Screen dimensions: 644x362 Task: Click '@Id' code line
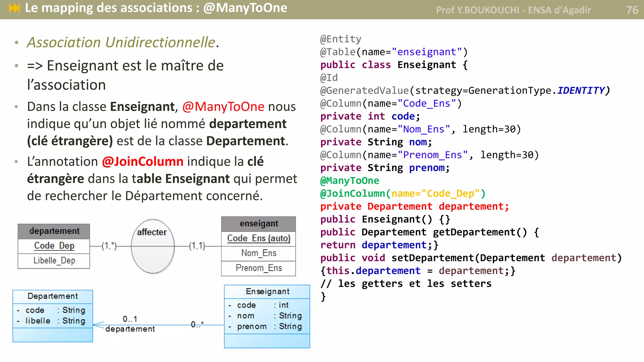tap(329, 78)
